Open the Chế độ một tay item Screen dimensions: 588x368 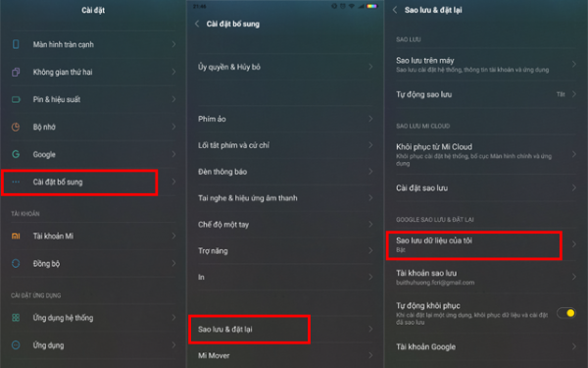[x=285, y=225]
